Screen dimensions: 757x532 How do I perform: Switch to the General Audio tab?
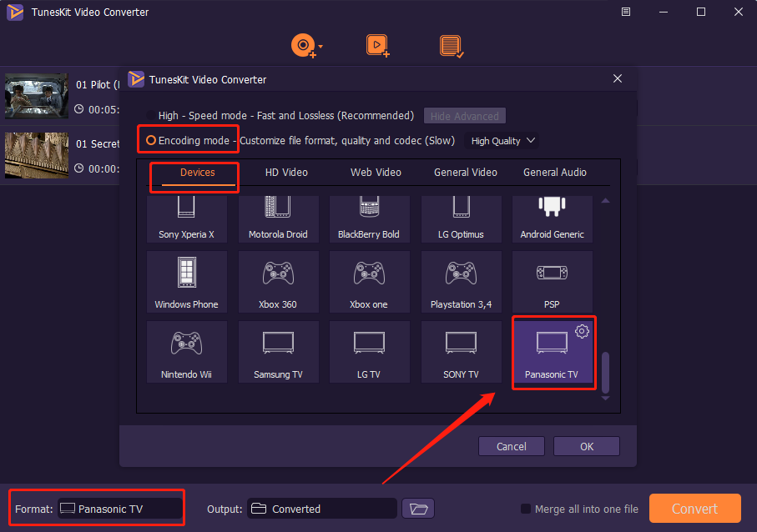pyautogui.click(x=555, y=173)
